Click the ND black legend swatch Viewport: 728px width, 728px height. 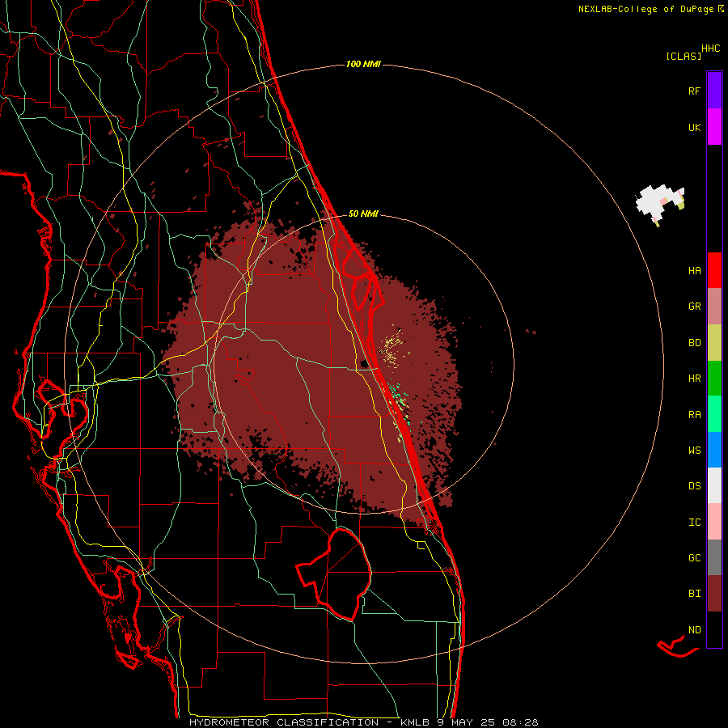tap(714, 629)
